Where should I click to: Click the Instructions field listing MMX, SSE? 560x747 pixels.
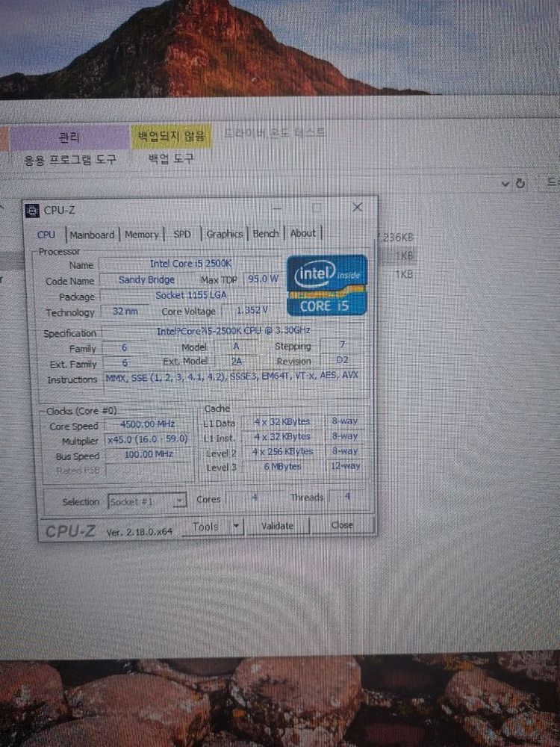tap(235, 382)
